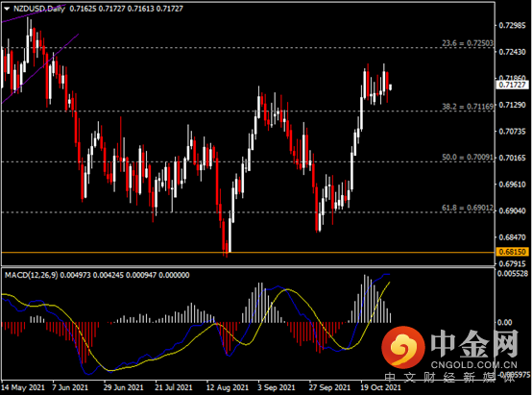Click the 3 Sep 2021 date marker
The width and height of the screenshot is (532, 395).
pyautogui.click(x=277, y=387)
